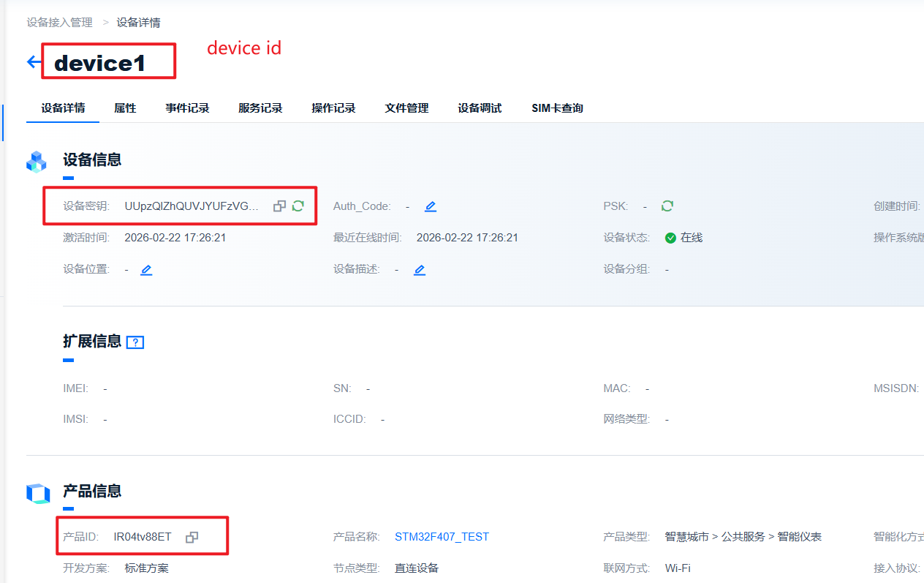Switch to the 设备调试 tab
The image size is (924, 583).
[480, 108]
